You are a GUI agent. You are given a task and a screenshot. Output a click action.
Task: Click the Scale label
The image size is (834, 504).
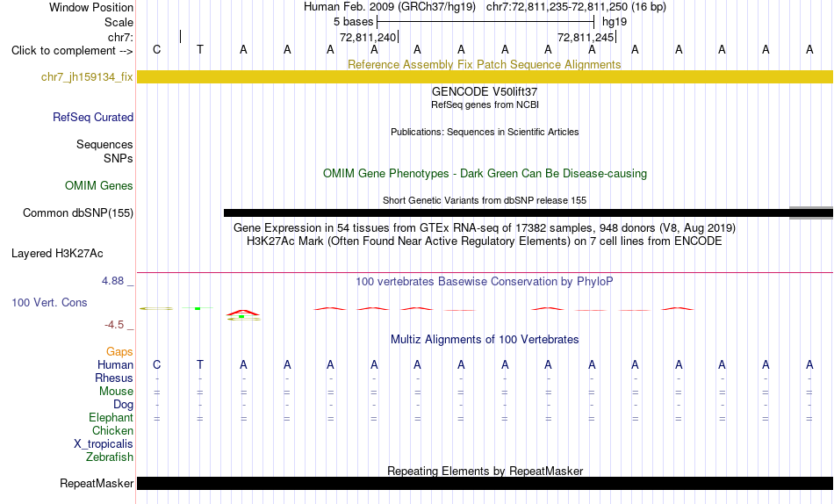click(x=119, y=22)
